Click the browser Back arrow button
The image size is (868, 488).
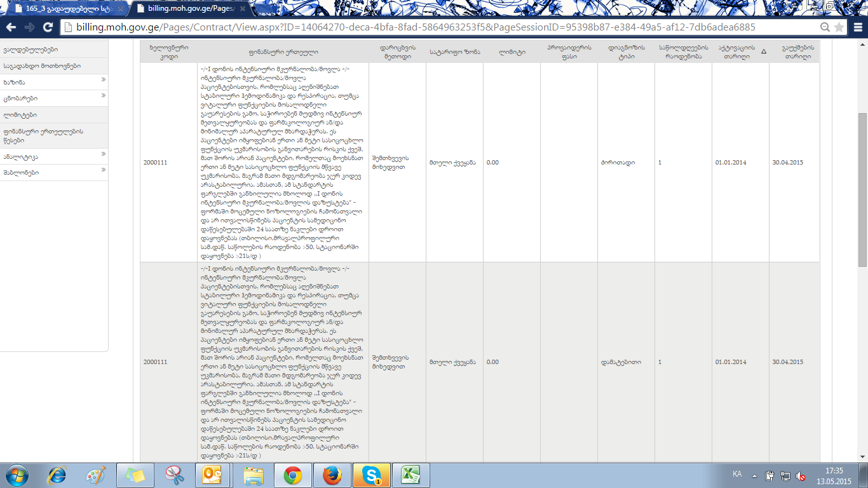point(11,27)
